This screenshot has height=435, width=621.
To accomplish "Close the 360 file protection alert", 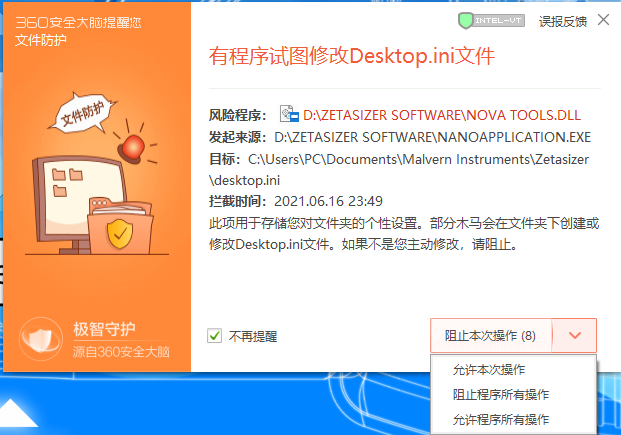I will coord(603,19).
